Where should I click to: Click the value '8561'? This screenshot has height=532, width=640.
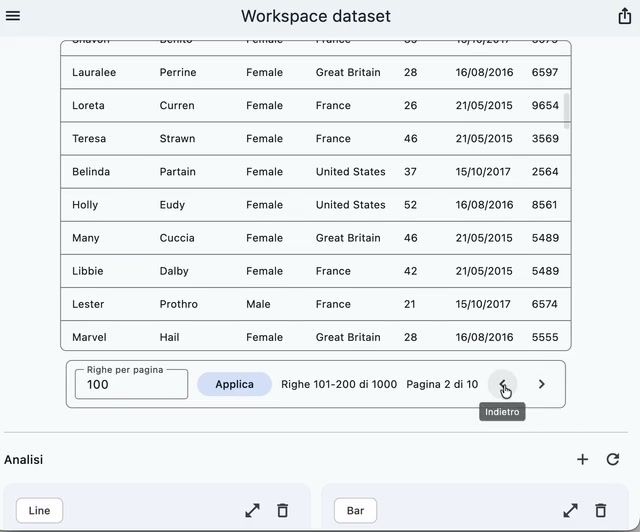pos(544,205)
